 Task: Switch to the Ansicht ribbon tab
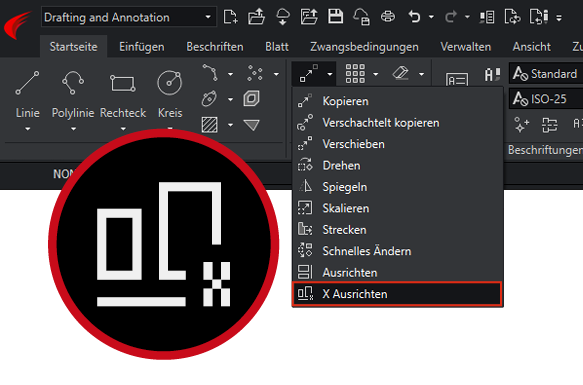point(532,47)
